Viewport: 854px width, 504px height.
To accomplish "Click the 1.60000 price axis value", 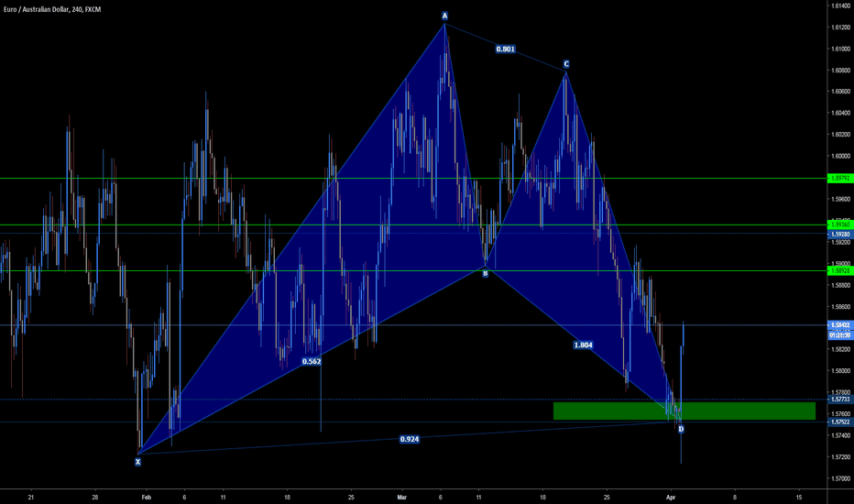I will tap(841, 157).
